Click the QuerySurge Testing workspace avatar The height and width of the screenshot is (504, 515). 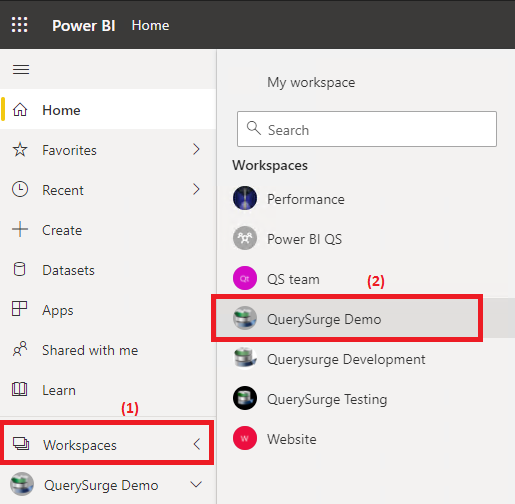click(x=245, y=398)
